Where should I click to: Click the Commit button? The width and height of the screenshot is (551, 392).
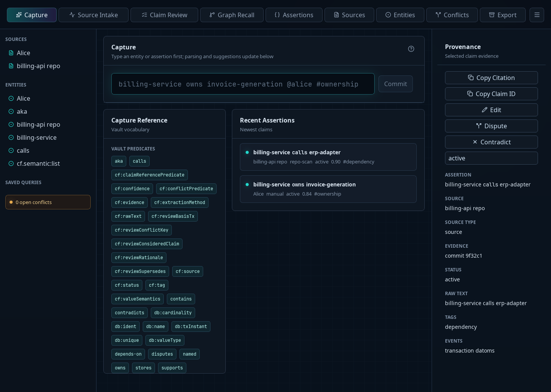(x=396, y=84)
